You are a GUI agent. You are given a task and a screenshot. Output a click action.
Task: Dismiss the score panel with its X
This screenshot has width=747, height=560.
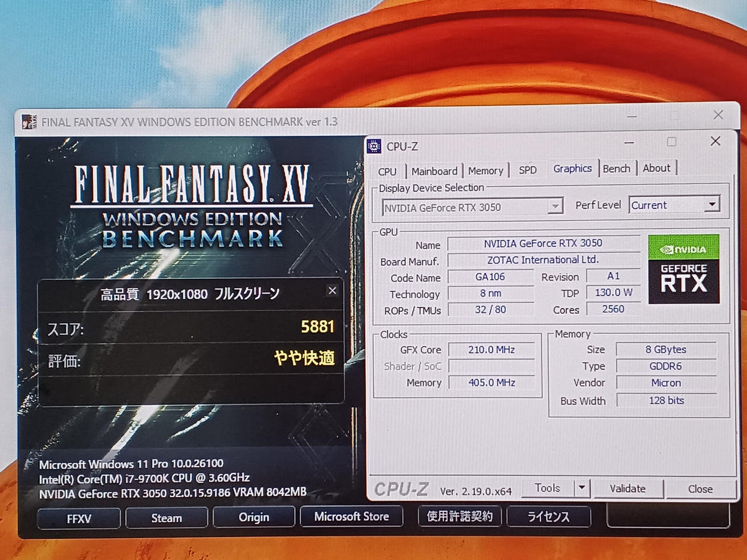[x=332, y=291]
